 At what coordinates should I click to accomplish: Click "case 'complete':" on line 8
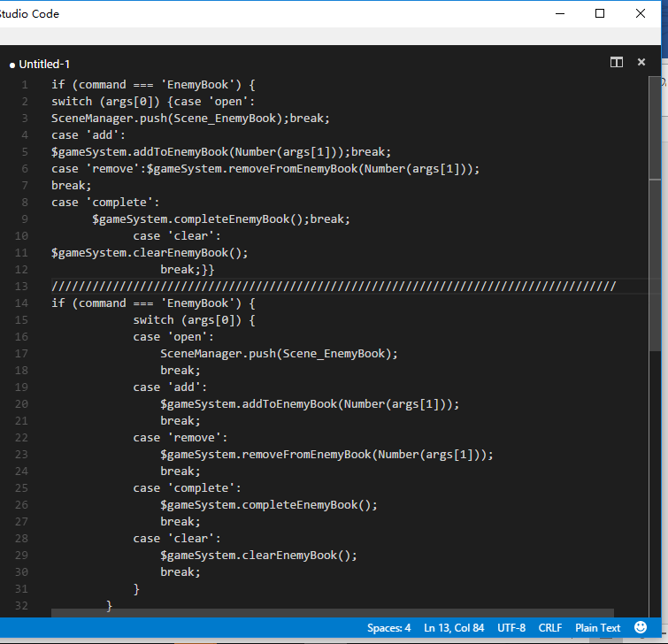[105, 203]
